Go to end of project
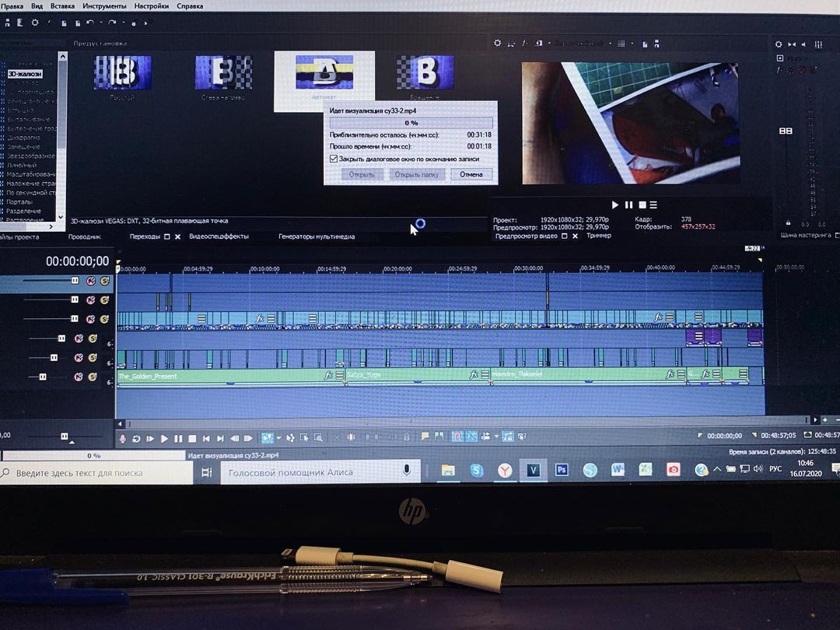 220,438
